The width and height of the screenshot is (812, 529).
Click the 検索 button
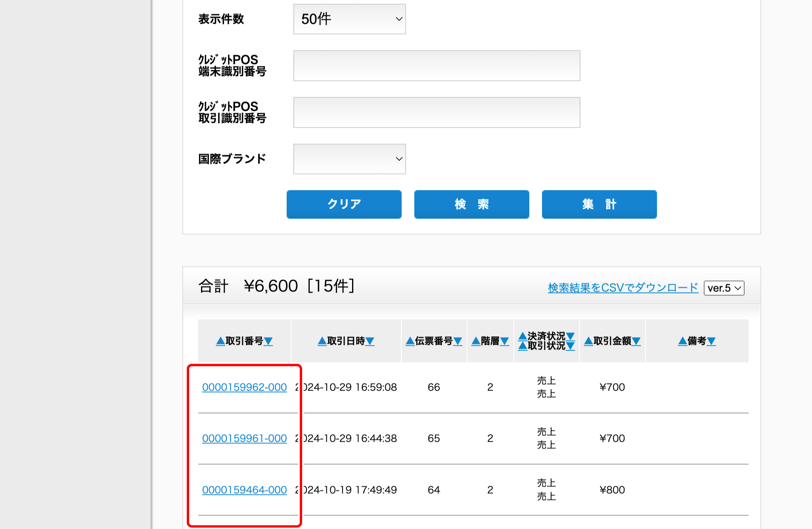pos(472,204)
